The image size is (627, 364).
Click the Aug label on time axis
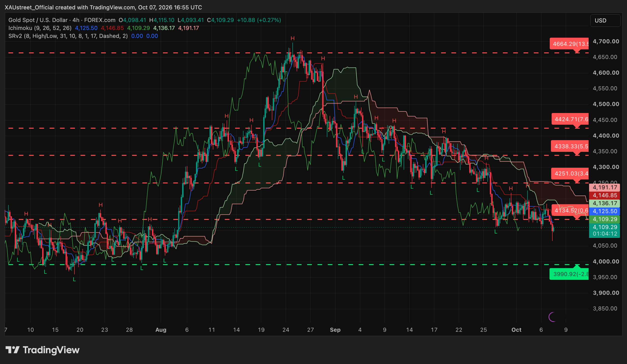pos(161,330)
